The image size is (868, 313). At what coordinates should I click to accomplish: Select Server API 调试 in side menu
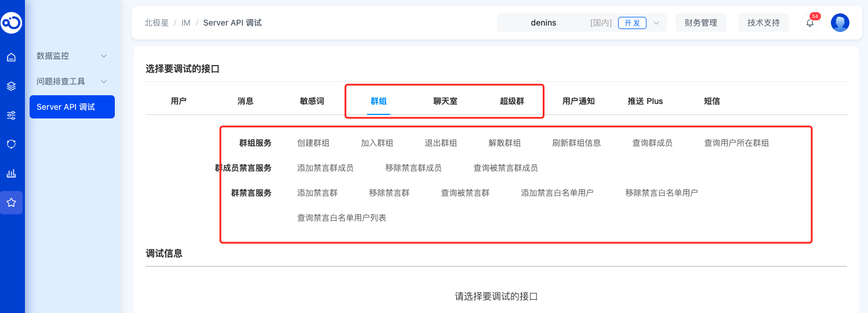(72, 107)
